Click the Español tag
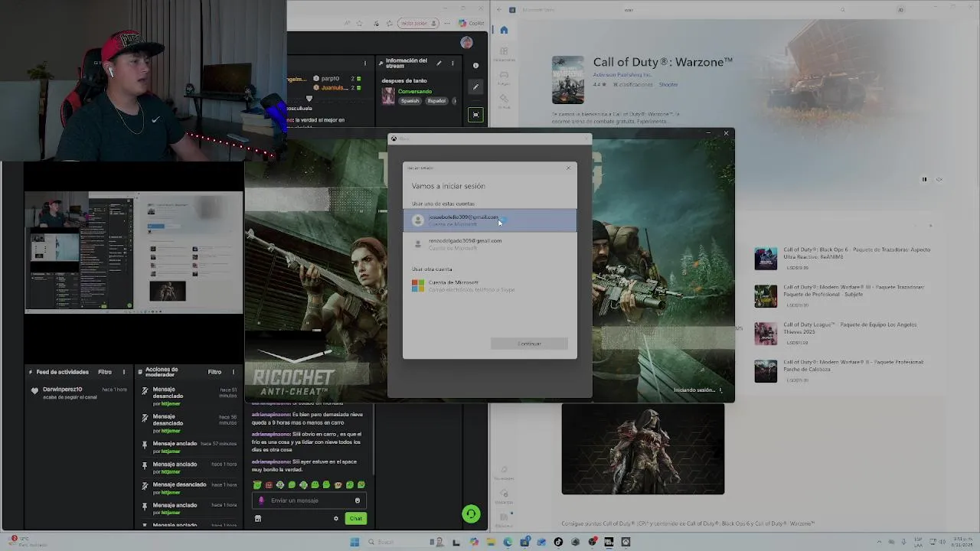This screenshot has width=980, height=551. [436, 101]
